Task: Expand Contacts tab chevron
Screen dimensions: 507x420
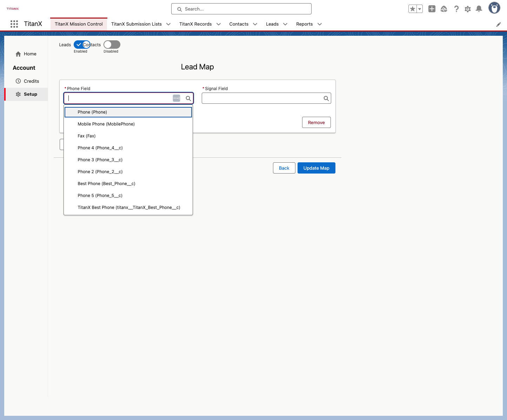Action: [x=255, y=24]
